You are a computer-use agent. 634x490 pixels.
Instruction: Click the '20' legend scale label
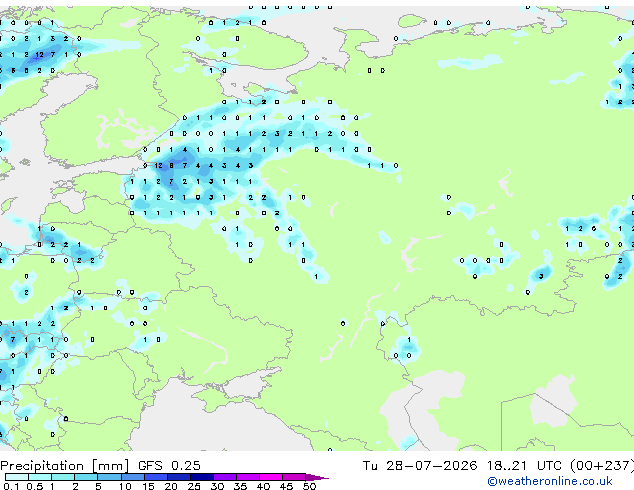(x=171, y=486)
